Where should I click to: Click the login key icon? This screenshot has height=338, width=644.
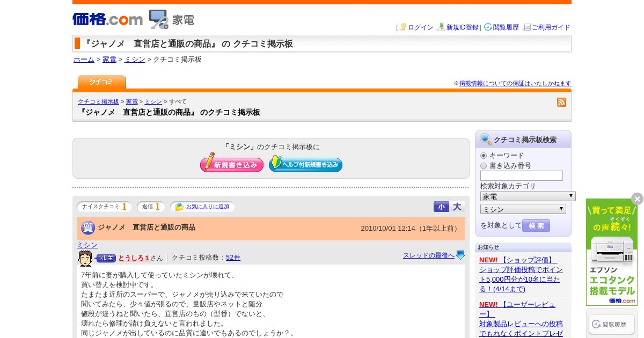[403, 27]
